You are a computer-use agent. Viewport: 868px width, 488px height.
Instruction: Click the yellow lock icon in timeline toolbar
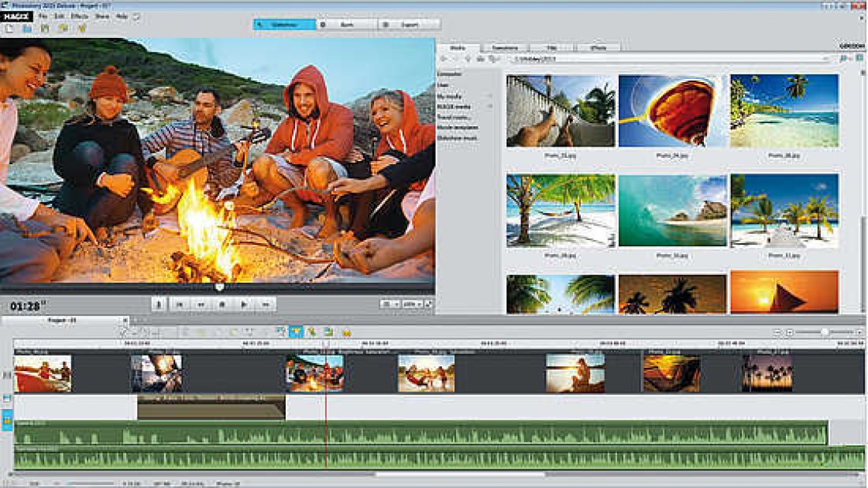point(347,332)
